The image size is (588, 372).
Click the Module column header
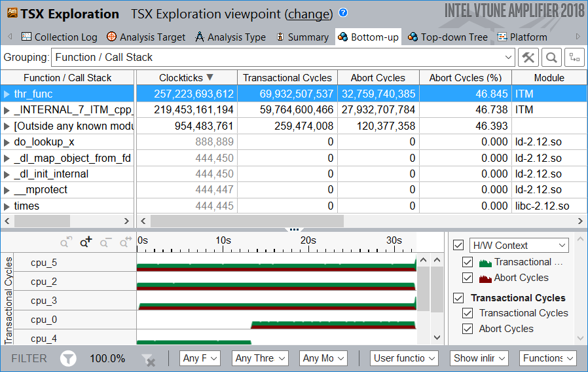[549, 78]
